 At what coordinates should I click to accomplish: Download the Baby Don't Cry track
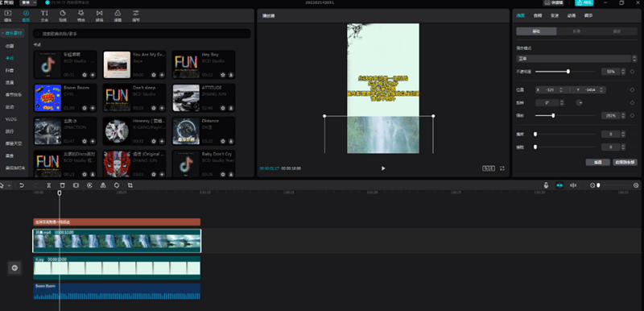click(x=231, y=174)
